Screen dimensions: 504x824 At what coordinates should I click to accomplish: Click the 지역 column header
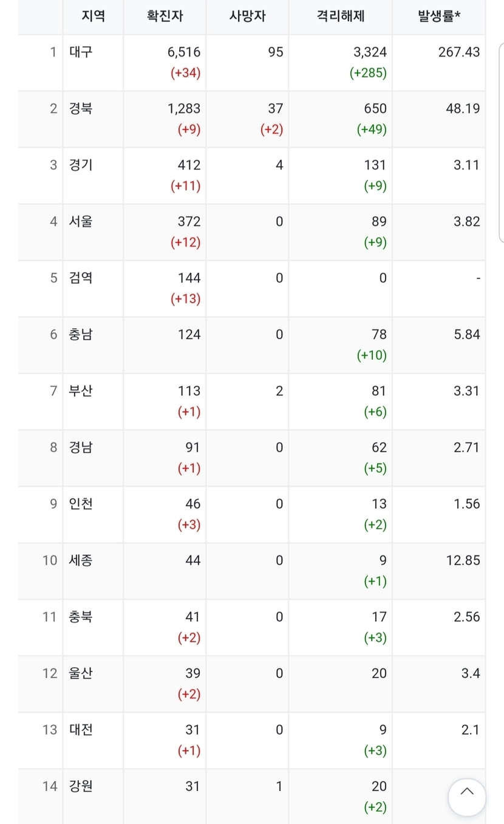[x=94, y=16]
